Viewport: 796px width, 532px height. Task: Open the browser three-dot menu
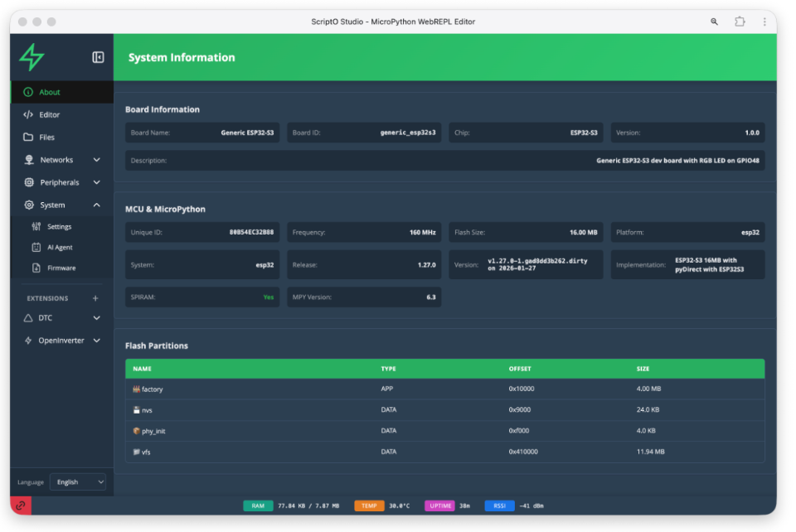point(764,22)
